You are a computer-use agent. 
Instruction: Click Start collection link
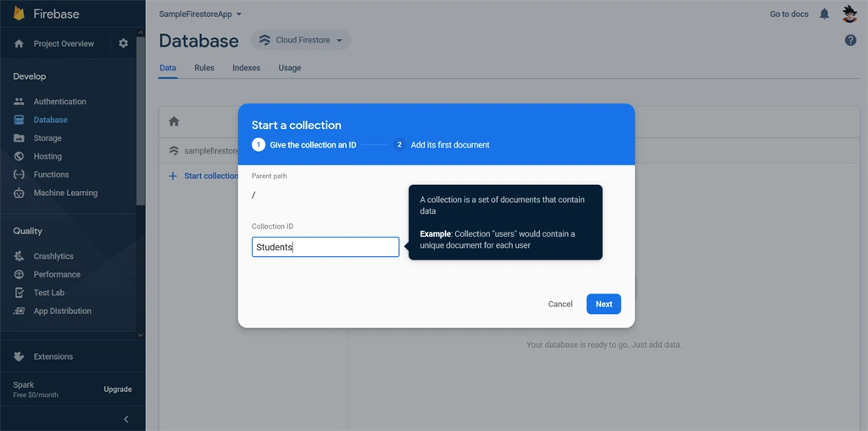click(211, 176)
